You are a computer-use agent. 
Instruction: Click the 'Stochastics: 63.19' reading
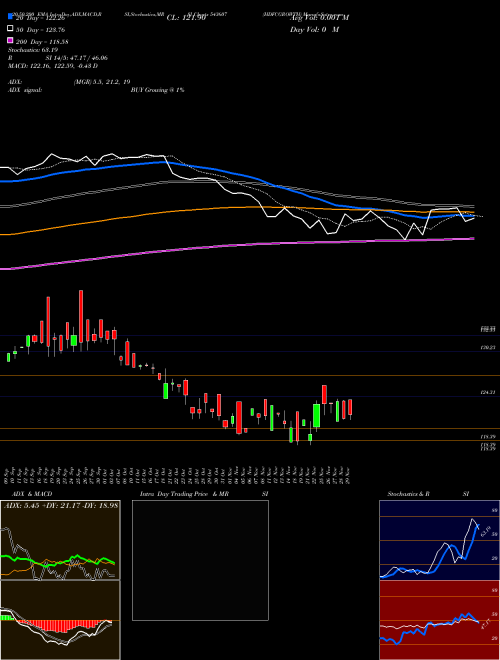32,50
